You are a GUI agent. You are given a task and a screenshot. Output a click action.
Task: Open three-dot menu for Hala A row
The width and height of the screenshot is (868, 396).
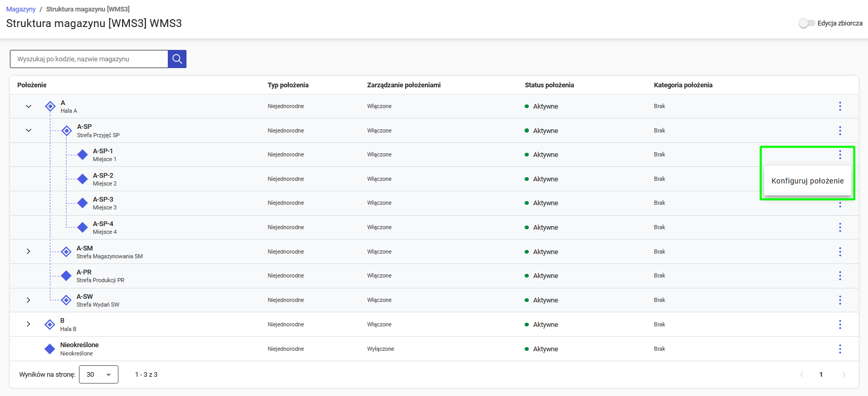coord(839,107)
